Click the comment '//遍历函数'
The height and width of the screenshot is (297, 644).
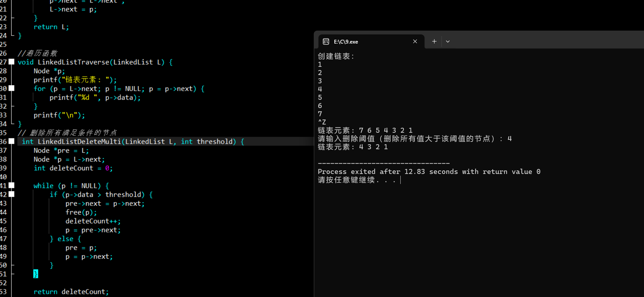pyautogui.click(x=37, y=53)
